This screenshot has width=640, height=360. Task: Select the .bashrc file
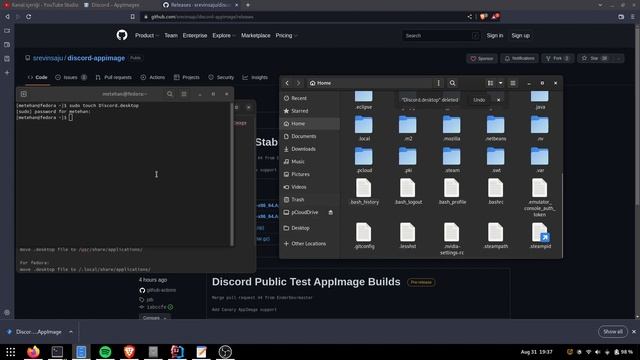tap(495, 191)
